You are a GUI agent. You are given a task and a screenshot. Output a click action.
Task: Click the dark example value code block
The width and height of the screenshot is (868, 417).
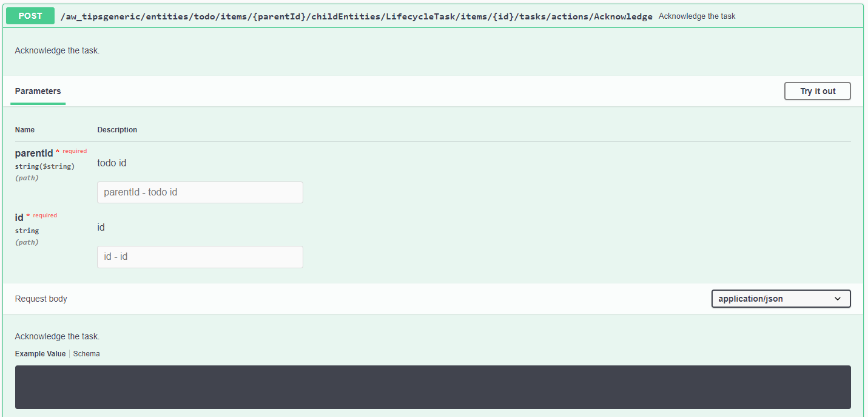coord(433,387)
